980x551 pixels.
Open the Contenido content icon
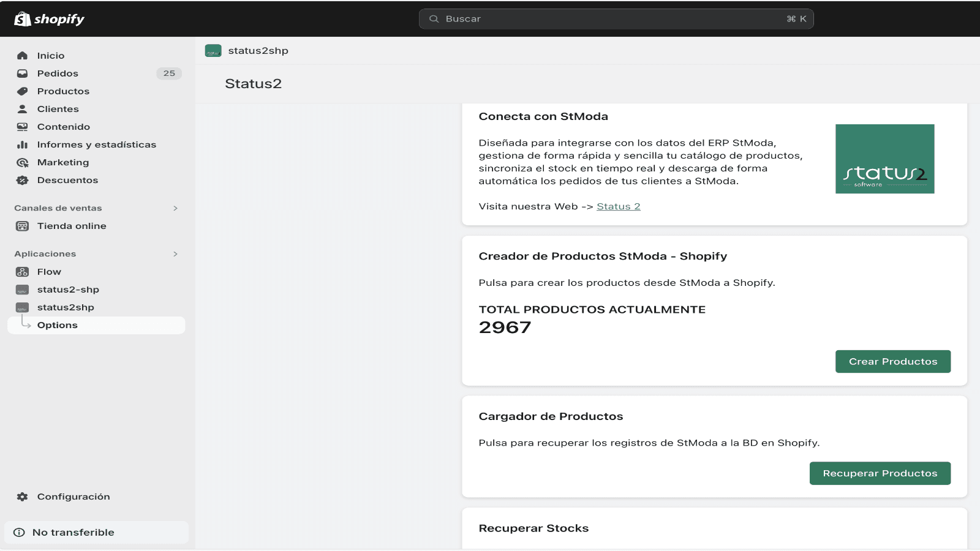click(23, 127)
